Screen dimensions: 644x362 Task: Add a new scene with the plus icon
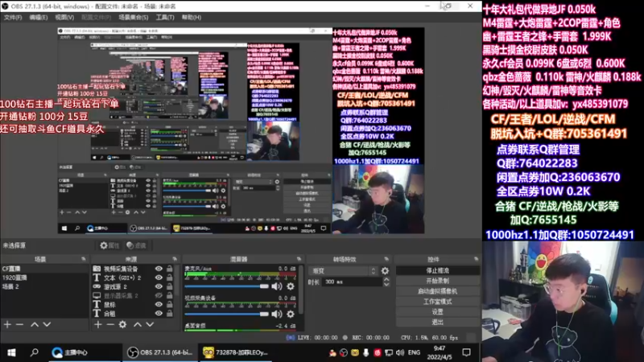7,324
